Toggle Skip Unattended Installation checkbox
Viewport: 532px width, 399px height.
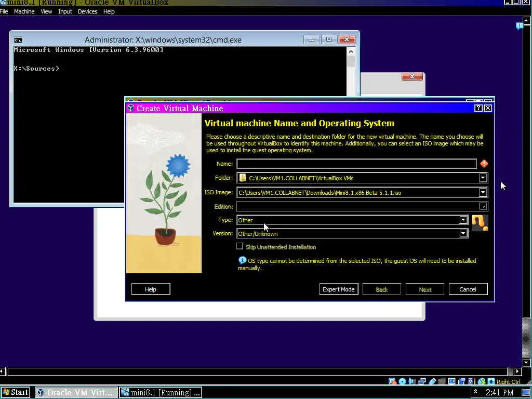(x=240, y=246)
